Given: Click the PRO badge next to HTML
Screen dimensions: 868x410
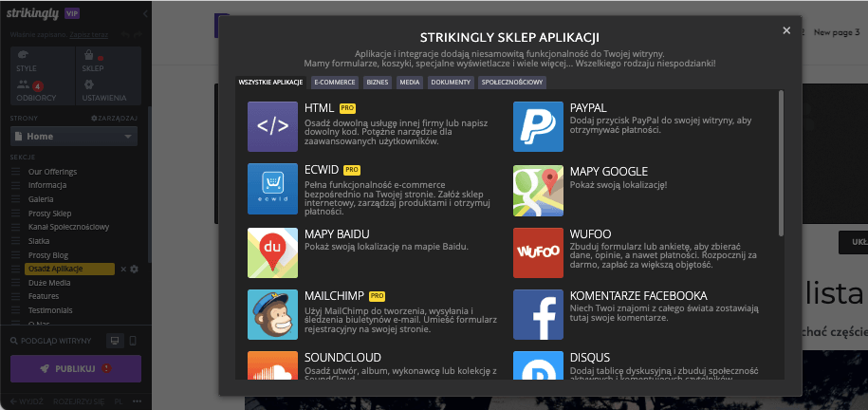Looking at the screenshot, I should 347,108.
